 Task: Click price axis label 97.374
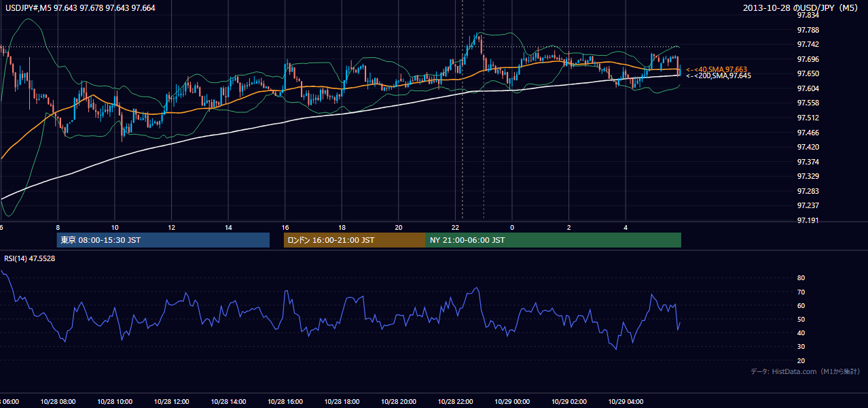click(x=808, y=162)
